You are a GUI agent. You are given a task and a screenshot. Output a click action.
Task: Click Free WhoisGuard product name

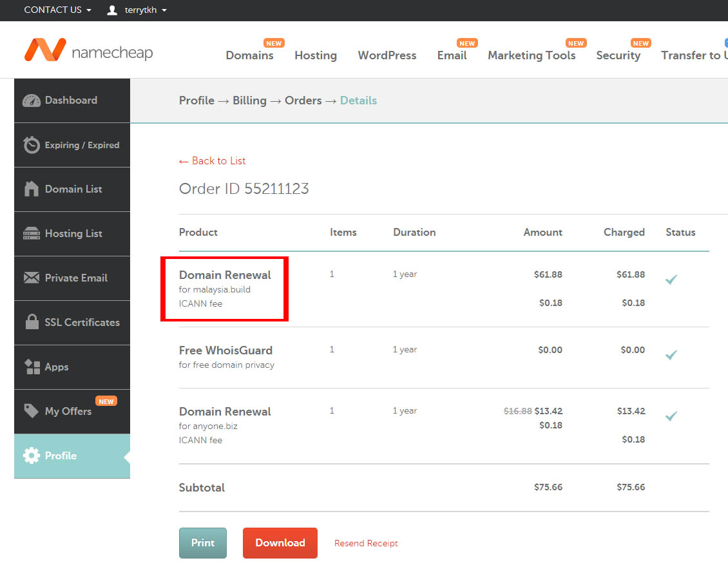click(x=225, y=350)
